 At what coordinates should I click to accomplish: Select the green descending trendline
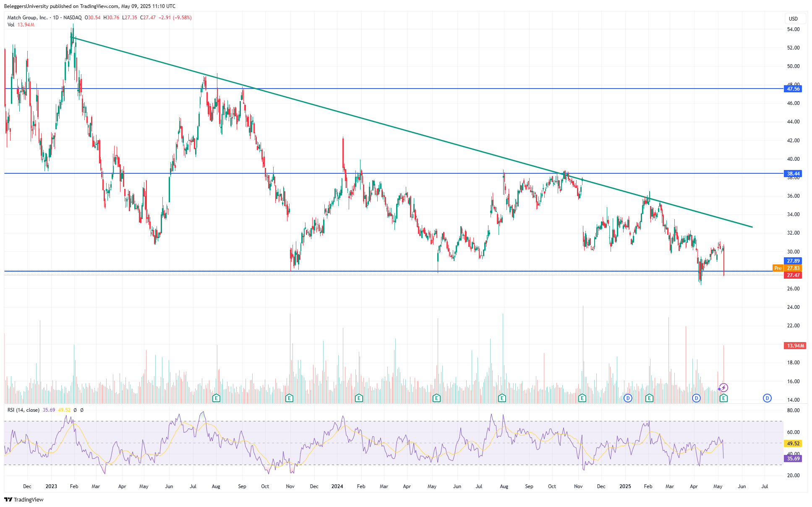[413, 133]
